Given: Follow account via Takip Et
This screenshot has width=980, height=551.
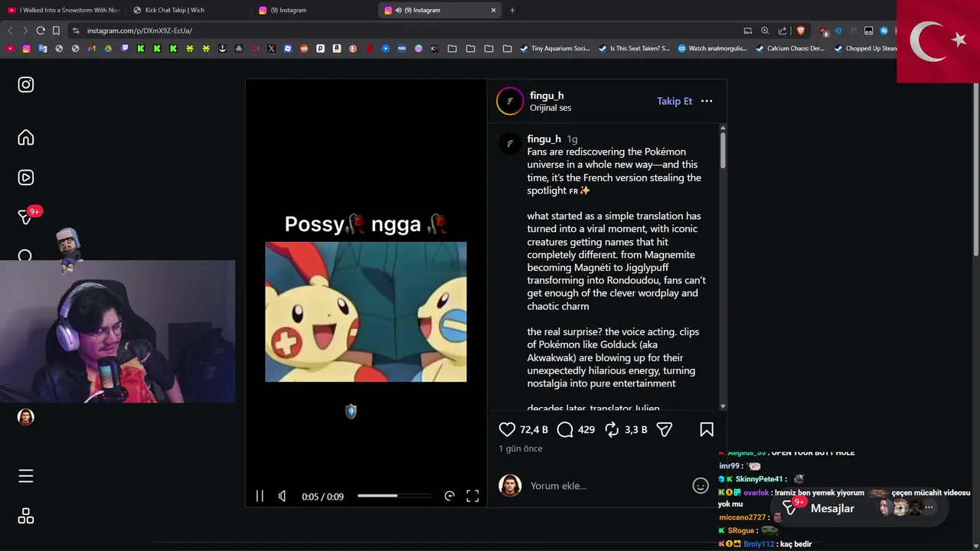Looking at the screenshot, I should (x=675, y=101).
